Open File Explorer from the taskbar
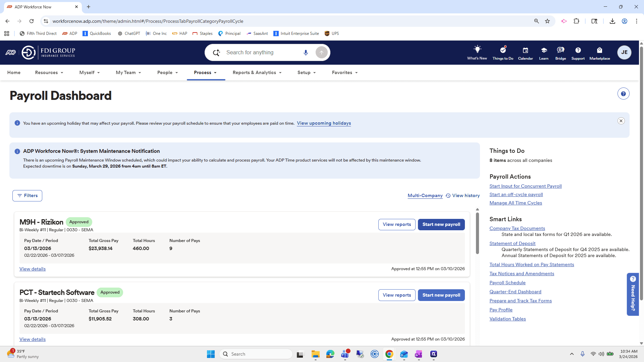Screen dimensions: 644x362 coord(315,354)
